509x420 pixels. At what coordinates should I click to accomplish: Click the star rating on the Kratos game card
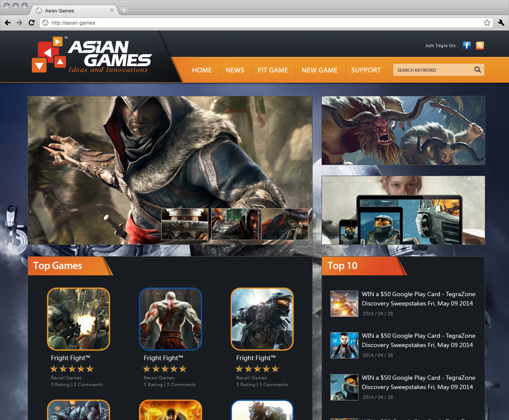(165, 369)
